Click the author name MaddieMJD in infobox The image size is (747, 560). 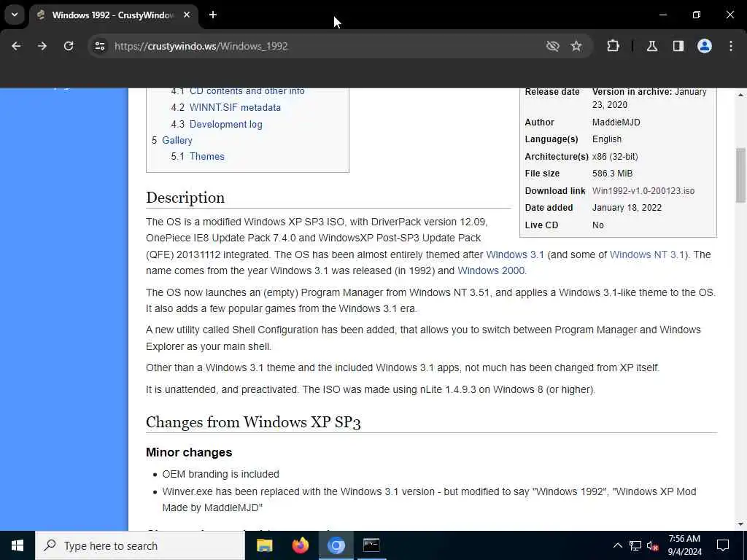(x=616, y=122)
